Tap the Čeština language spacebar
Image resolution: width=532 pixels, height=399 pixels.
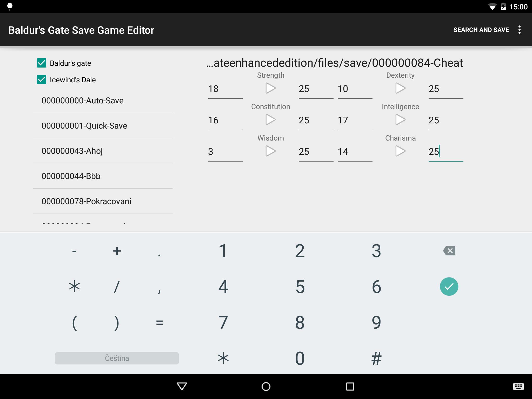tap(117, 358)
